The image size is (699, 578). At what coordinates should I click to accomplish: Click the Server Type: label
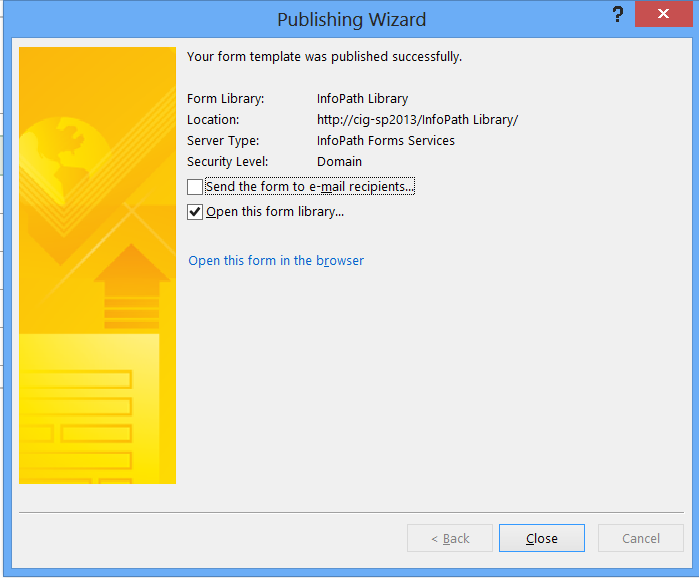(x=223, y=141)
